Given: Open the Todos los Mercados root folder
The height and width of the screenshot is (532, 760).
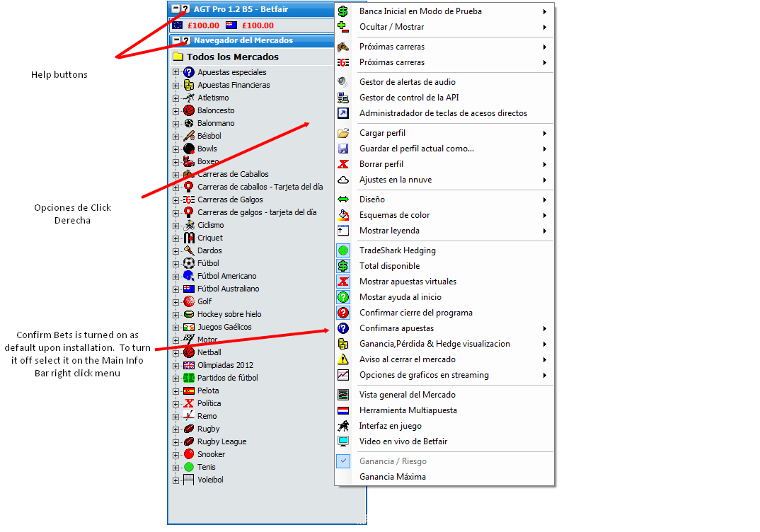Looking at the screenshot, I should pos(178,57).
